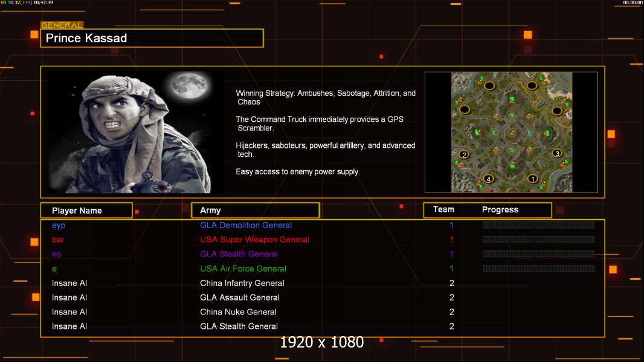The height and width of the screenshot is (362, 644).
Task: Click China Nuke General entry
Action: pos(238,313)
